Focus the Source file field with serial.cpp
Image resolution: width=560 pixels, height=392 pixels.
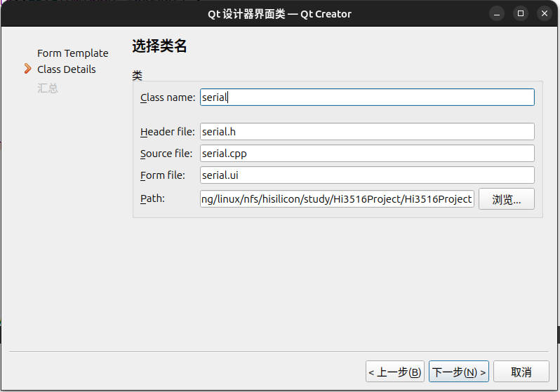pos(366,154)
